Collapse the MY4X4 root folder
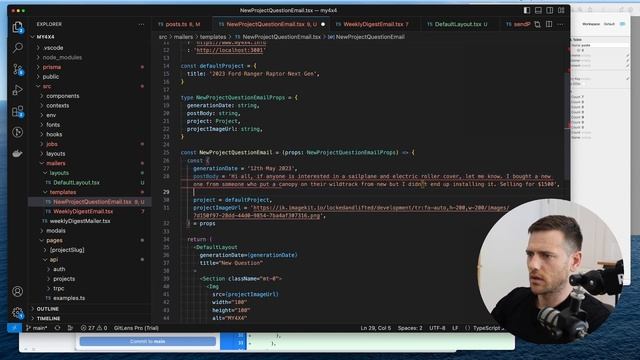 45,37
